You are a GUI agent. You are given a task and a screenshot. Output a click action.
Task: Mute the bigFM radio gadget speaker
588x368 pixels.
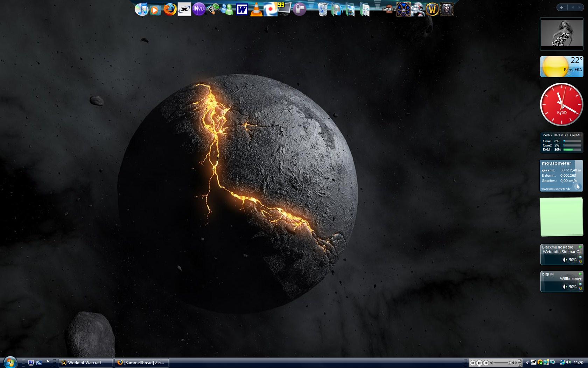click(565, 287)
